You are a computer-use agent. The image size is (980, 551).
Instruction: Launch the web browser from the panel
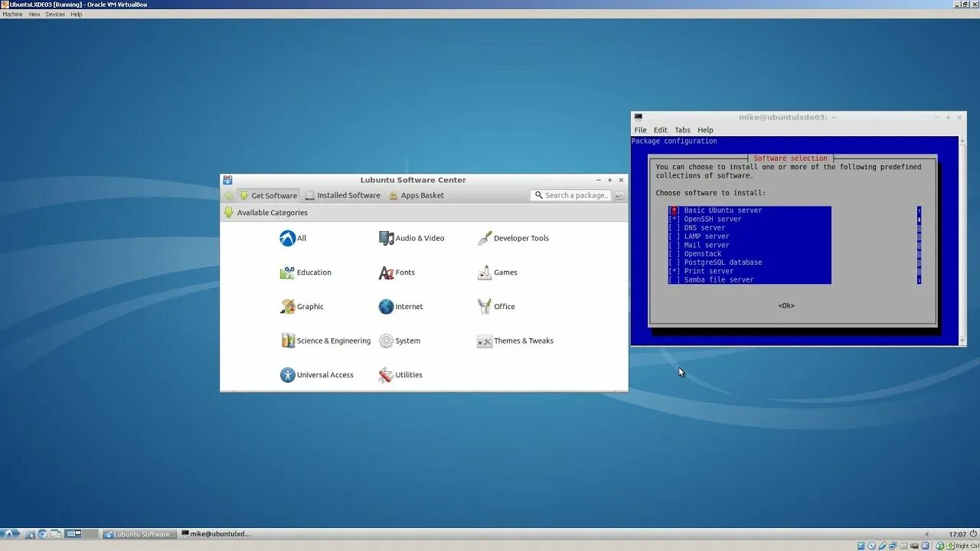(43, 534)
